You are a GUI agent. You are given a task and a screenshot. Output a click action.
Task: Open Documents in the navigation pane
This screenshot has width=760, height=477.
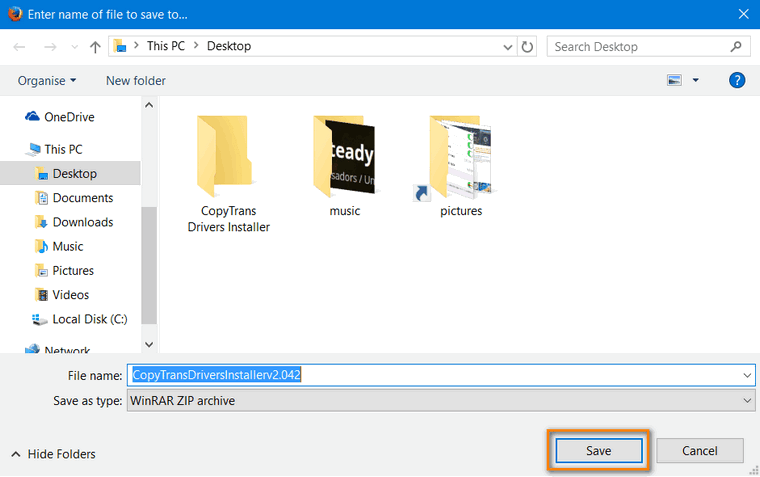(83, 198)
